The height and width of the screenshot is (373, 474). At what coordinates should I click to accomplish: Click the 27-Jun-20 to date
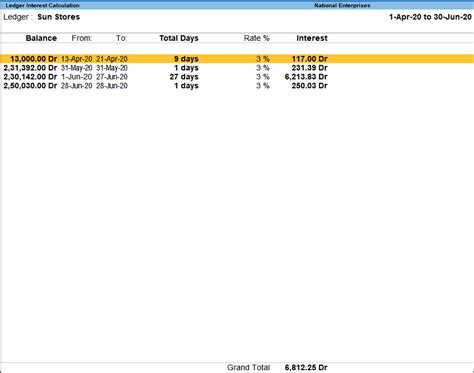pyautogui.click(x=112, y=77)
